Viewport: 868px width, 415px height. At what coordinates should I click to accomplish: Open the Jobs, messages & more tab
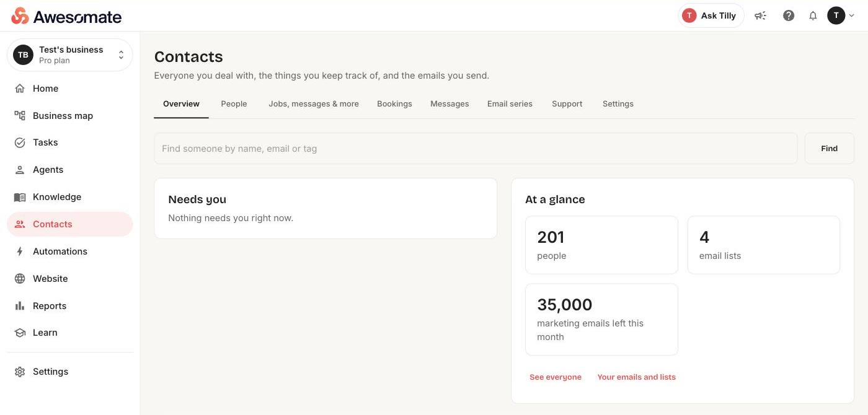tap(314, 104)
